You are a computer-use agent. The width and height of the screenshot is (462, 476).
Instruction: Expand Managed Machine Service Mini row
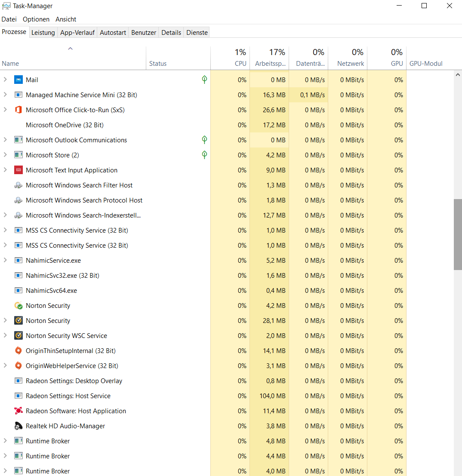(5, 95)
